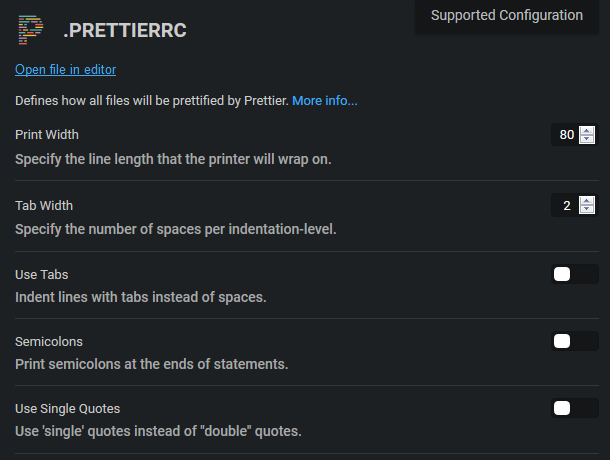Select the Tab Width label
The width and height of the screenshot is (610, 460).
44,205
